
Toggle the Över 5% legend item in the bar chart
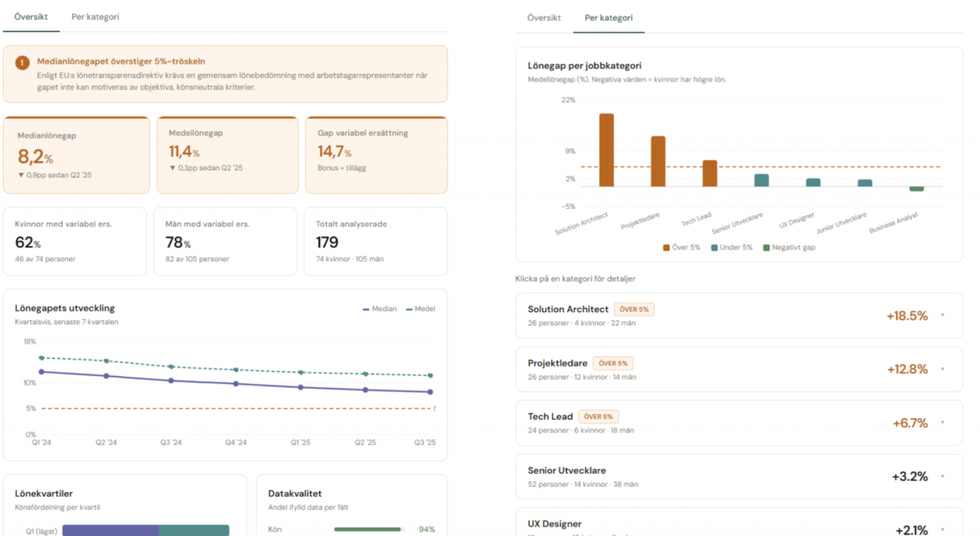681,247
